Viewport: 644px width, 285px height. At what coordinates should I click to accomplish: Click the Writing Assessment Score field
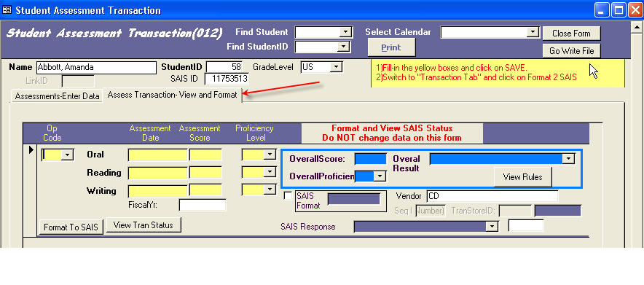(x=205, y=190)
